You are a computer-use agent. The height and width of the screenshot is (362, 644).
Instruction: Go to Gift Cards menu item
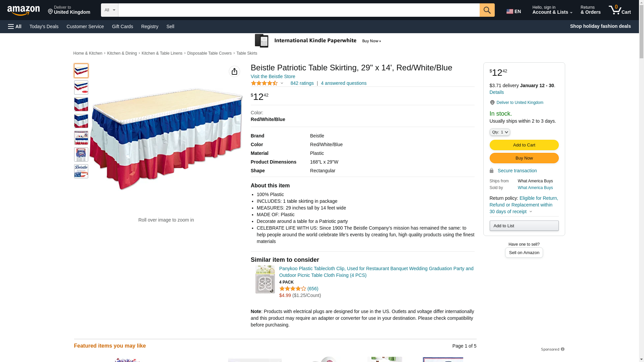coord(122,26)
